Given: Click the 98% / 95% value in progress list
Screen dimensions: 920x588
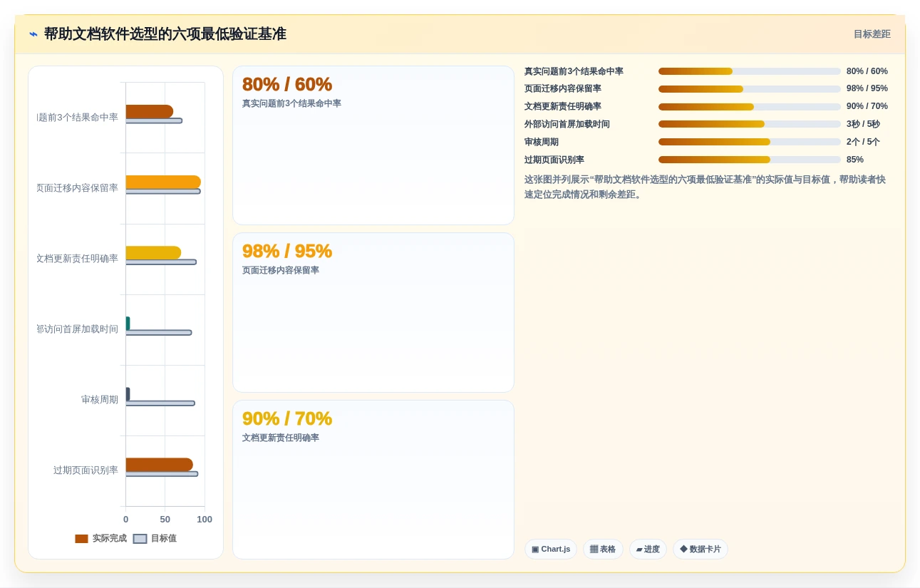Looking at the screenshot, I should [867, 89].
